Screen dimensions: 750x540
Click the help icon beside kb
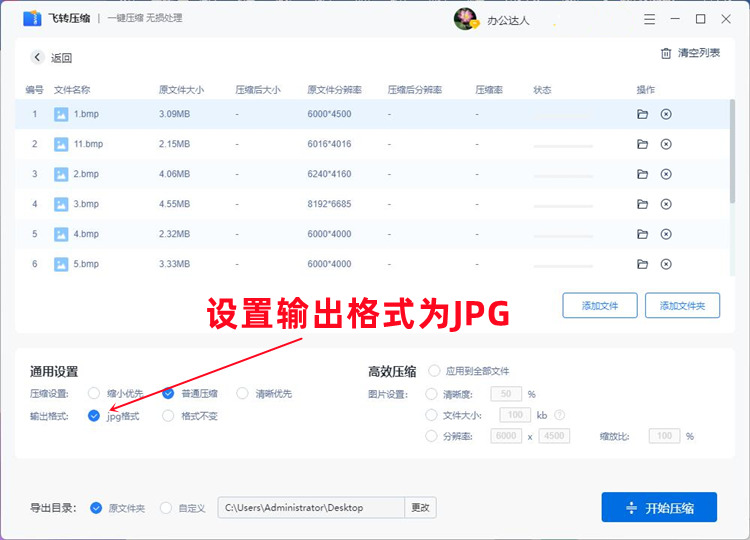(559, 415)
